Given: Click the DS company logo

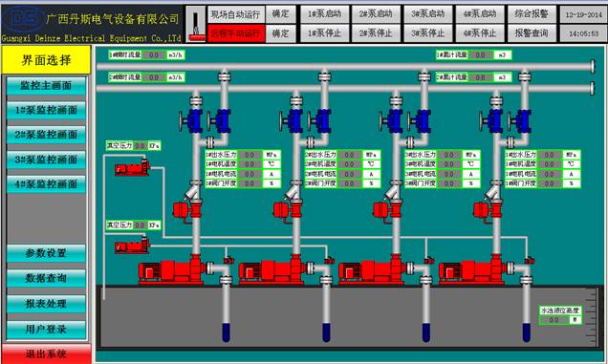Looking at the screenshot, I should coord(24,18).
